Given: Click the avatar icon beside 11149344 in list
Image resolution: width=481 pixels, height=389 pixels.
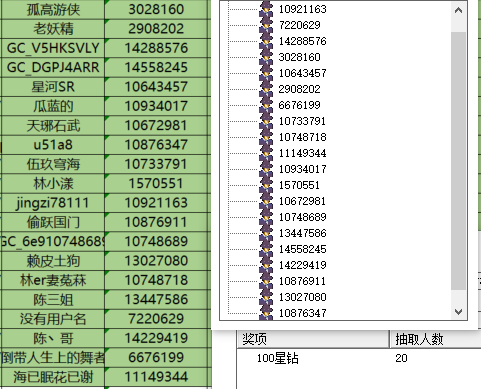Looking at the screenshot, I should [x=266, y=153].
